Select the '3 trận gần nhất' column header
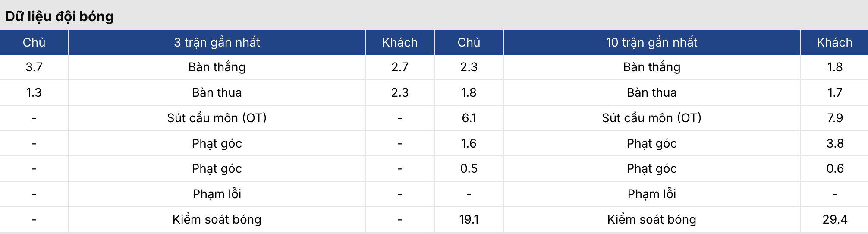The width and height of the screenshot is (868, 234). pyautogui.click(x=217, y=42)
